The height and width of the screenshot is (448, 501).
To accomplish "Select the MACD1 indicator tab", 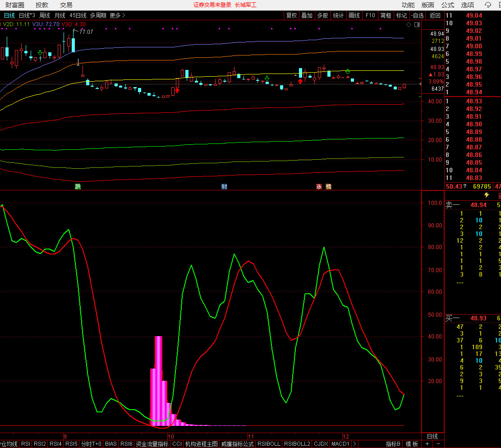I will click(340, 444).
